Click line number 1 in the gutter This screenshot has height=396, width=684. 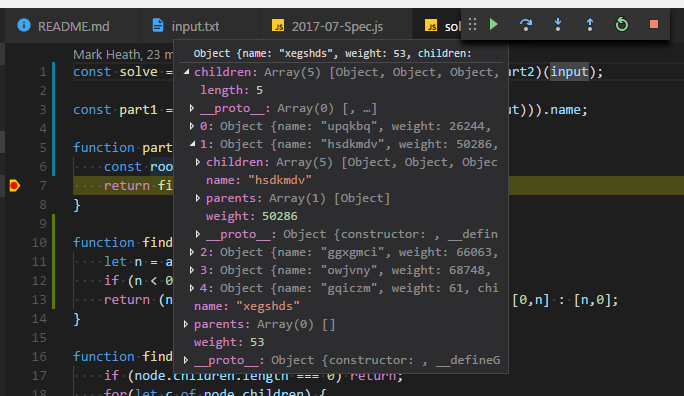[43, 72]
